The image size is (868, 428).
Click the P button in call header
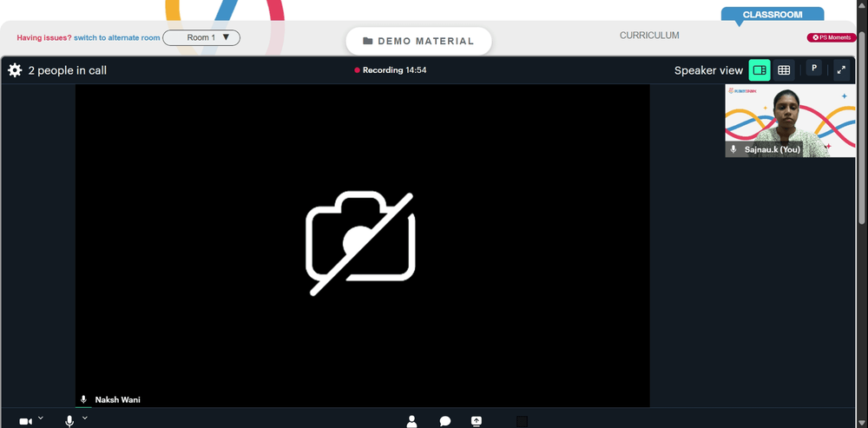(814, 68)
